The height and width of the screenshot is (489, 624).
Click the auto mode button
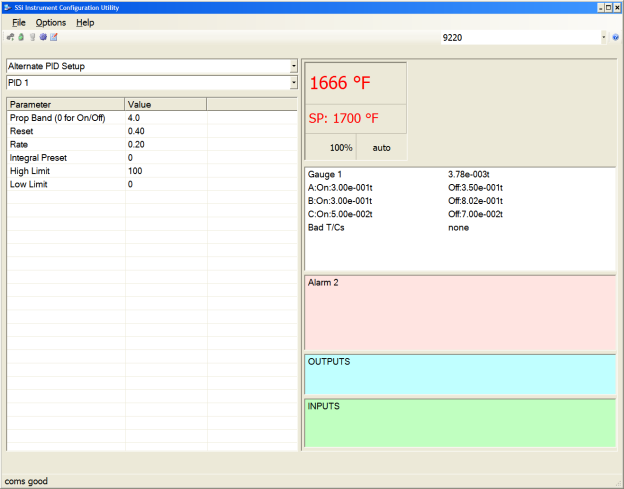click(381, 147)
